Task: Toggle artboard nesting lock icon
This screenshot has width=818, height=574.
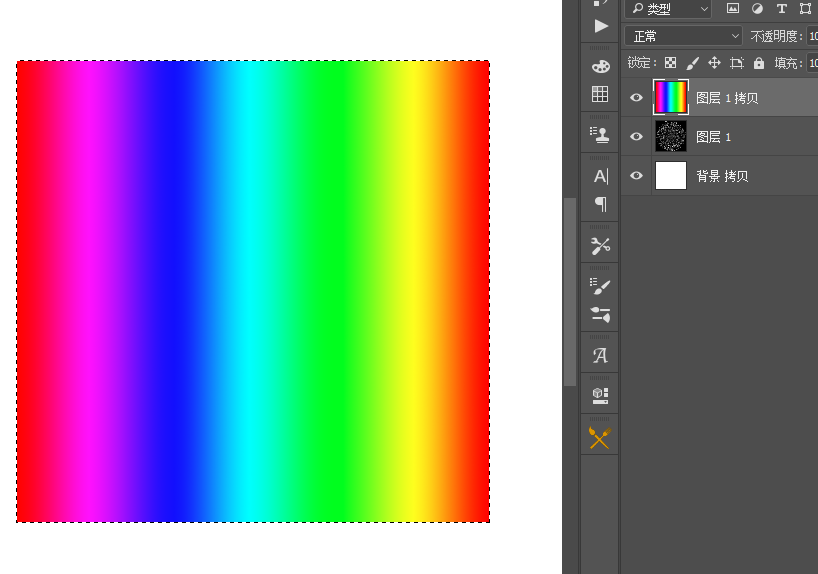Action: 737,63
